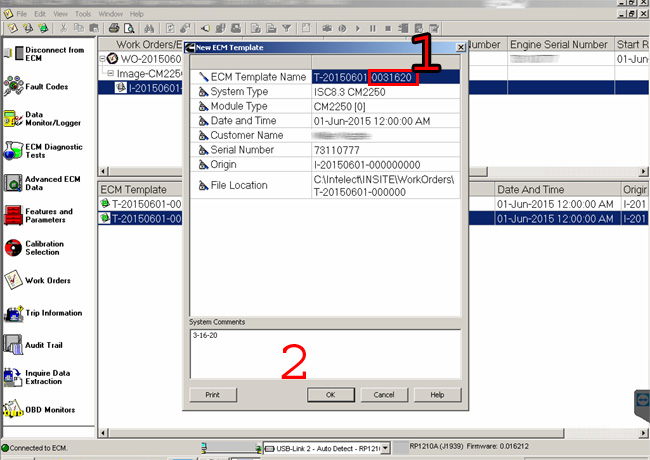Open the USB-Link 2 adapter dropdown
This screenshot has height=460, width=650.
pos(386,448)
